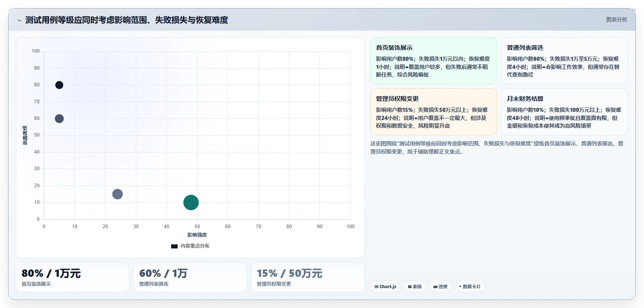Click the large teal bubble at coverage 10
644x308 pixels.
[x=191, y=203]
